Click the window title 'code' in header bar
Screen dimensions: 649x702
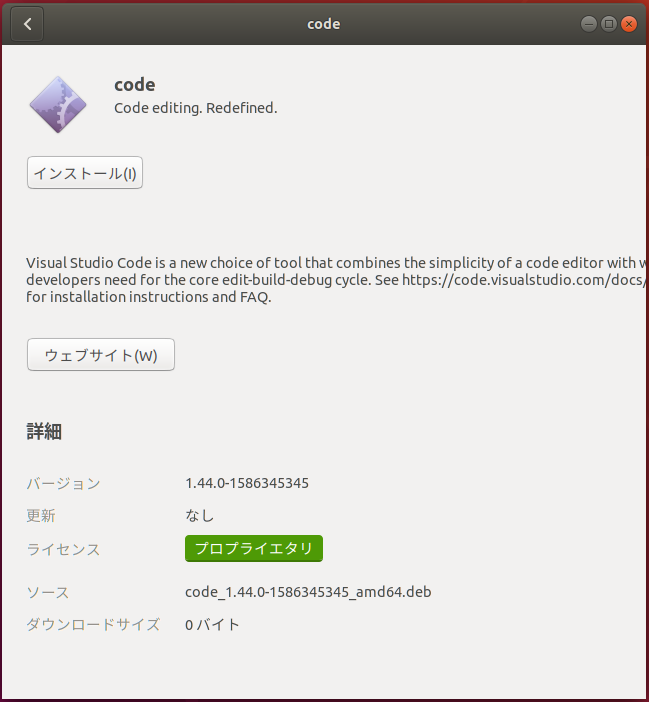pyautogui.click(x=324, y=24)
